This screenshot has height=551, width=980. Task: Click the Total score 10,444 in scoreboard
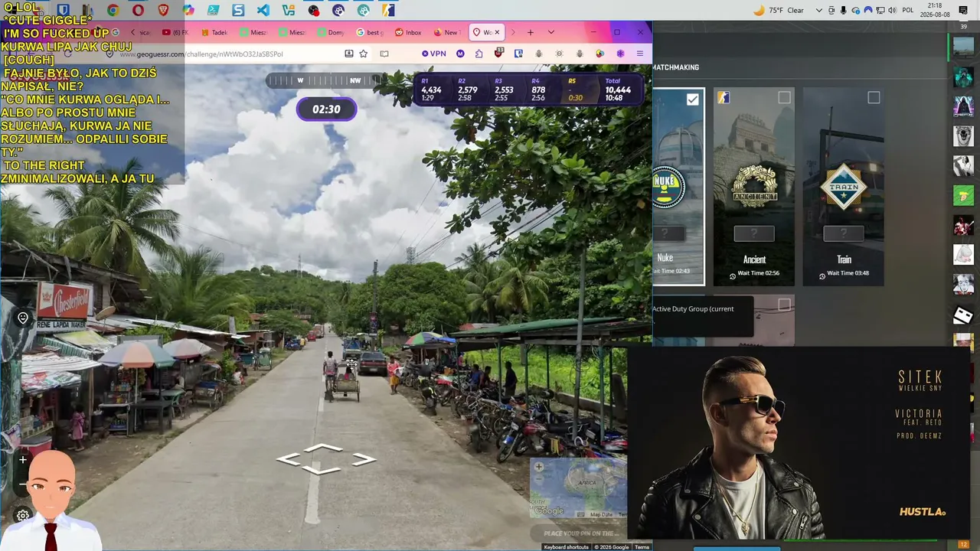618,90
